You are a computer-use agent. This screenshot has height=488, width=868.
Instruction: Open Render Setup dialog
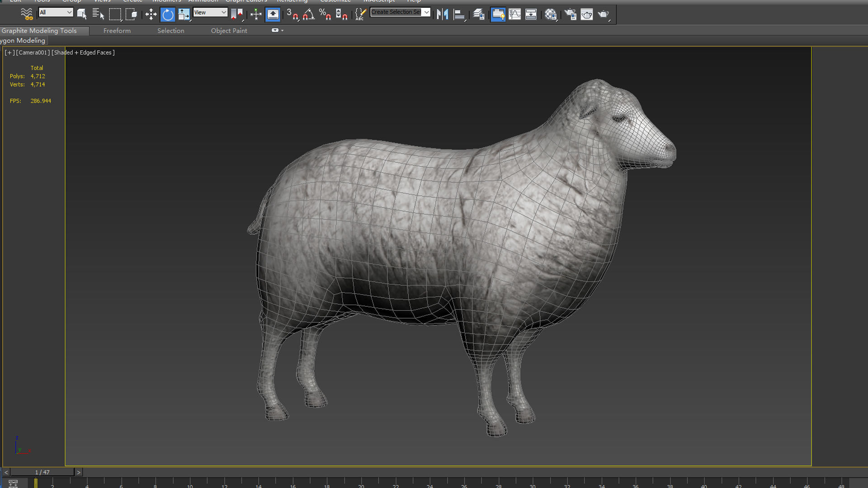tap(570, 14)
